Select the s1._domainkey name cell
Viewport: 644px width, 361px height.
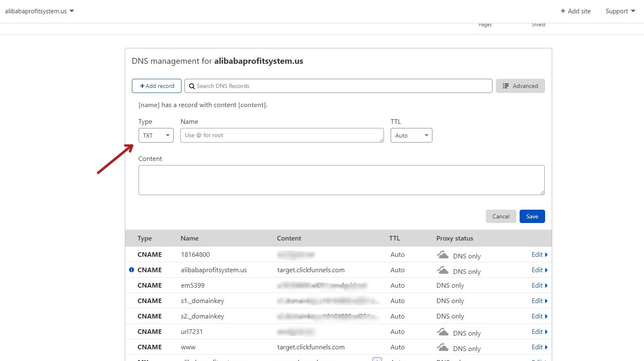click(x=202, y=301)
